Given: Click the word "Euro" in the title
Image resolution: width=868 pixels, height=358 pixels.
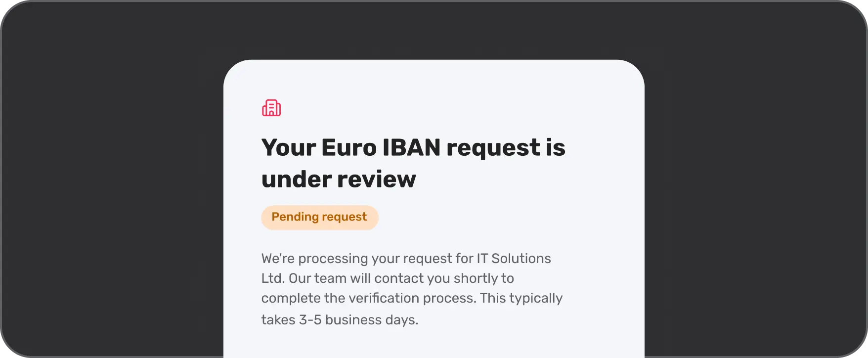Looking at the screenshot, I should click(x=348, y=148).
